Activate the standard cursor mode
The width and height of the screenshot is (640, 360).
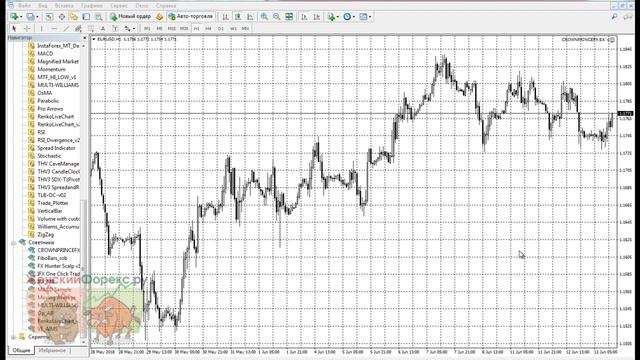click(14, 29)
